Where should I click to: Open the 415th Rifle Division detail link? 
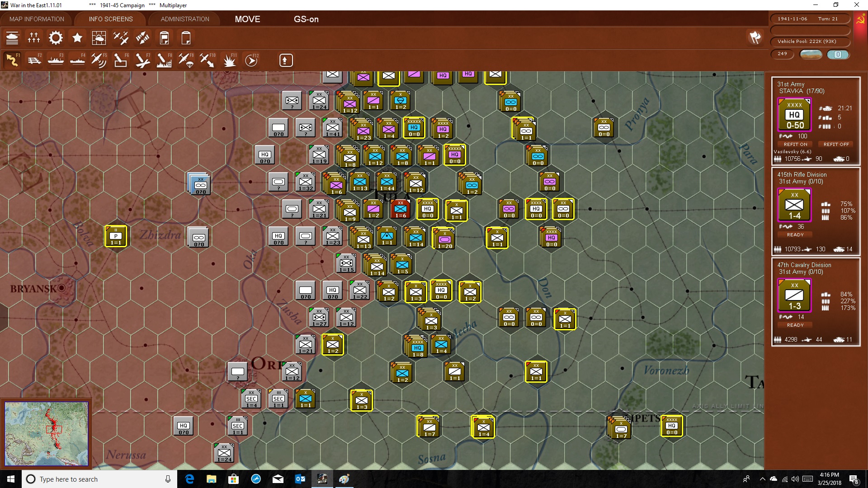tap(802, 174)
